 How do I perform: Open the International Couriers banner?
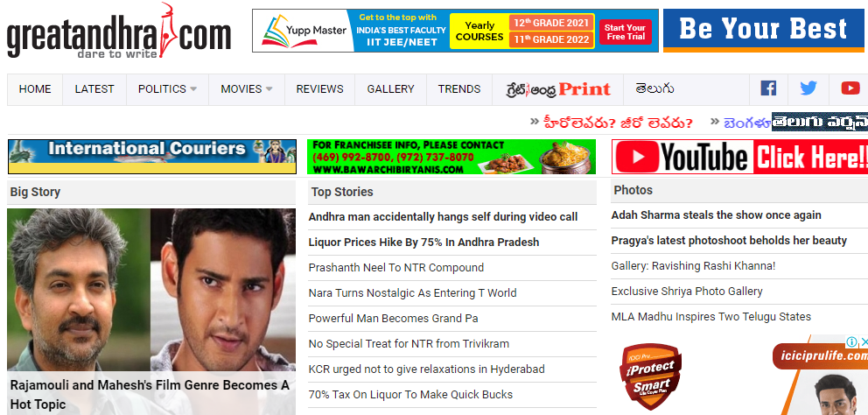[x=152, y=156]
